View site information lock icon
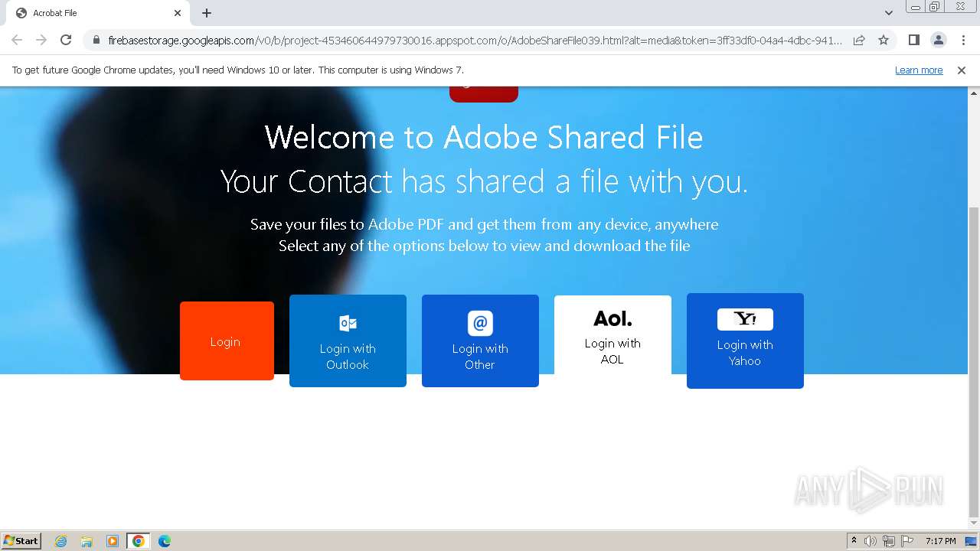Screen dimensions: 980x551 click(x=96, y=40)
